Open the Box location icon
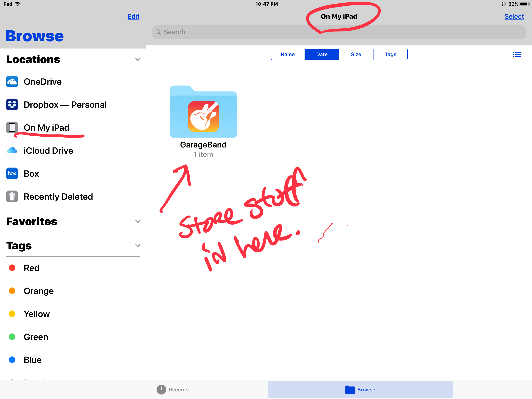The width and height of the screenshot is (532, 399). 12,174
